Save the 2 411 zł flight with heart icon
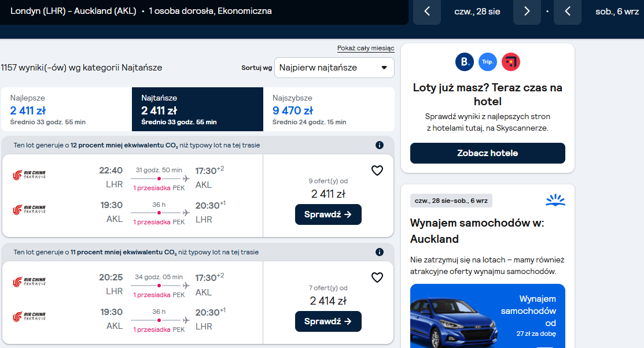This screenshot has width=644, height=348. [x=377, y=171]
